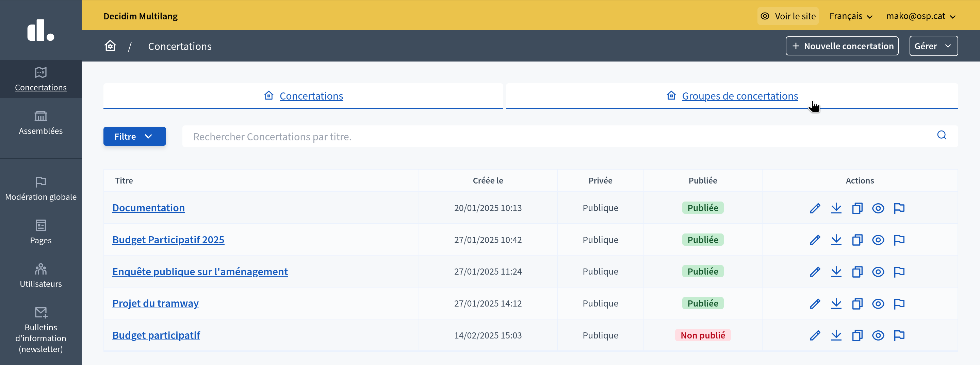Preview Enquête publique sur l'aménagement with eye icon
This screenshot has width=980, height=365.
pos(878,272)
